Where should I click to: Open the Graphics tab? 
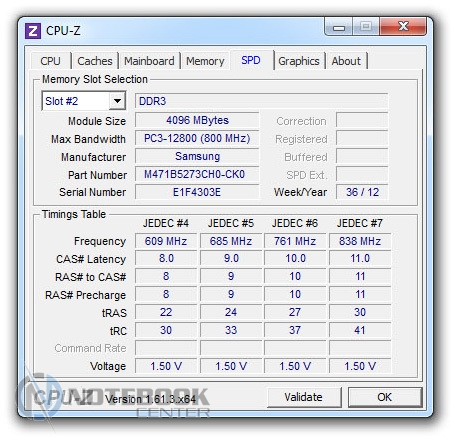299,61
